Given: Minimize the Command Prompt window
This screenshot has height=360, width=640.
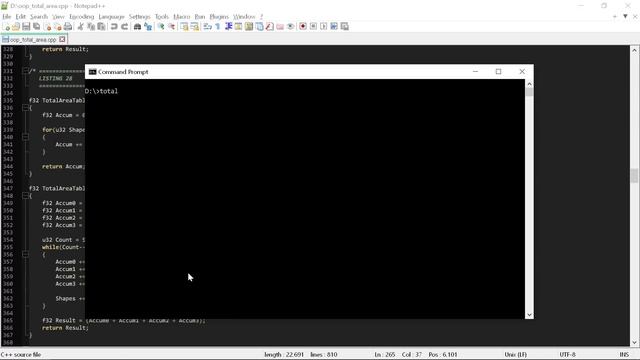Looking at the screenshot, I should click(x=475, y=71).
